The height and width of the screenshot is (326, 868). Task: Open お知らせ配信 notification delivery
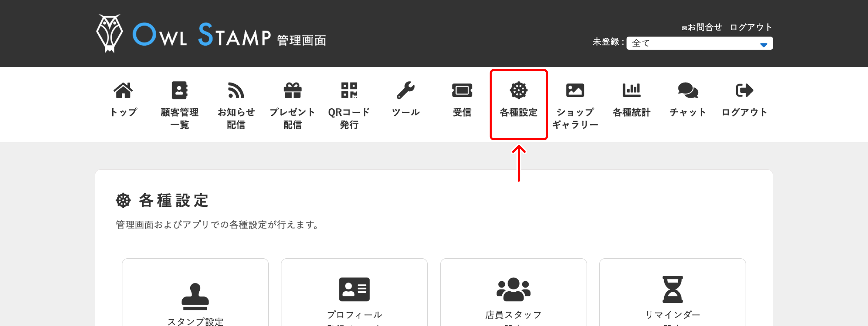pyautogui.click(x=236, y=102)
